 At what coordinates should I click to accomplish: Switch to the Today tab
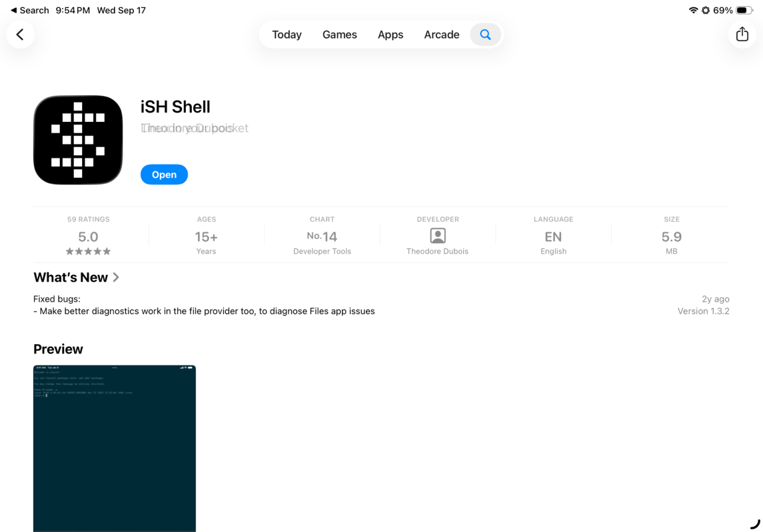pyautogui.click(x=287, y=35)
